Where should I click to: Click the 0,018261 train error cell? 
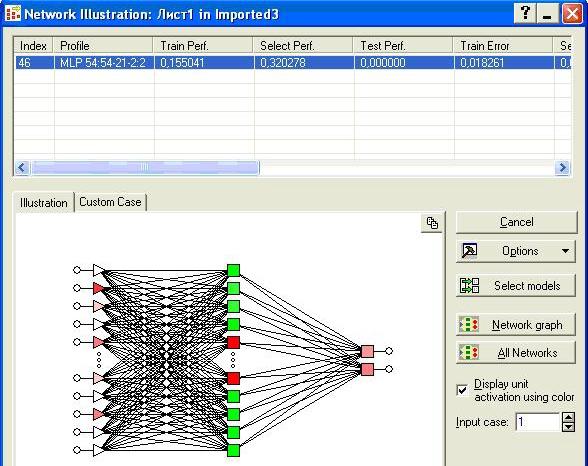point(504,62)
